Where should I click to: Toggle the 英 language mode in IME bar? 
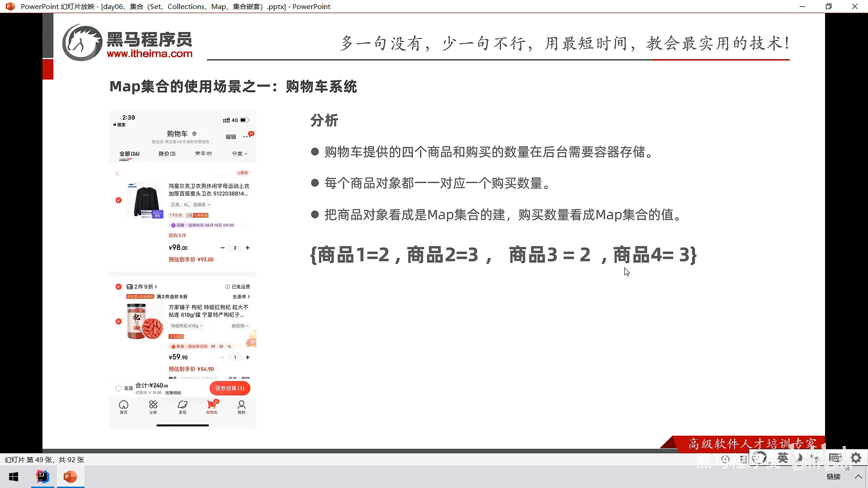point(783,458)
